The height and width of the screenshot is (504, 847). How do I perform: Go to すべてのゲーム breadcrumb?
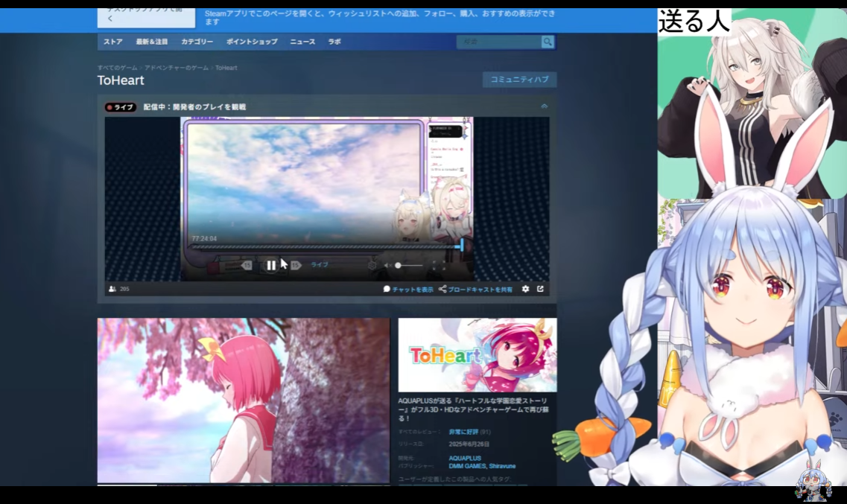click(x=117, y=68)
